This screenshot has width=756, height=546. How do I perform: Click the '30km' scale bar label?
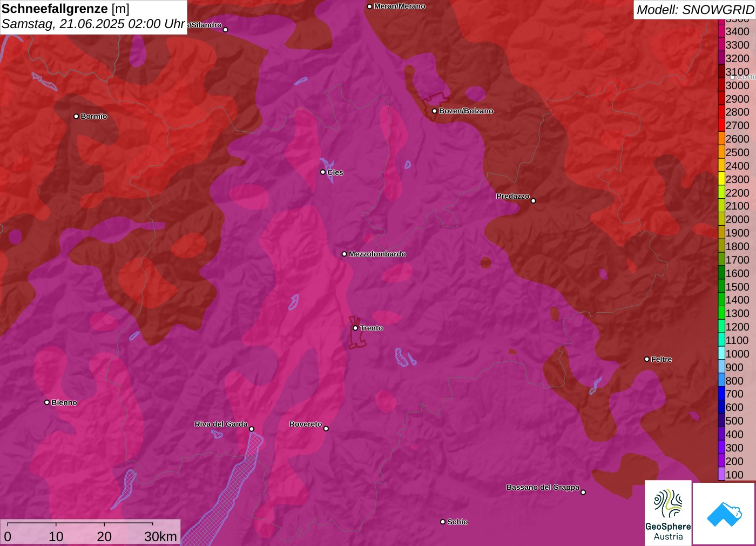[x=160, y=536]
